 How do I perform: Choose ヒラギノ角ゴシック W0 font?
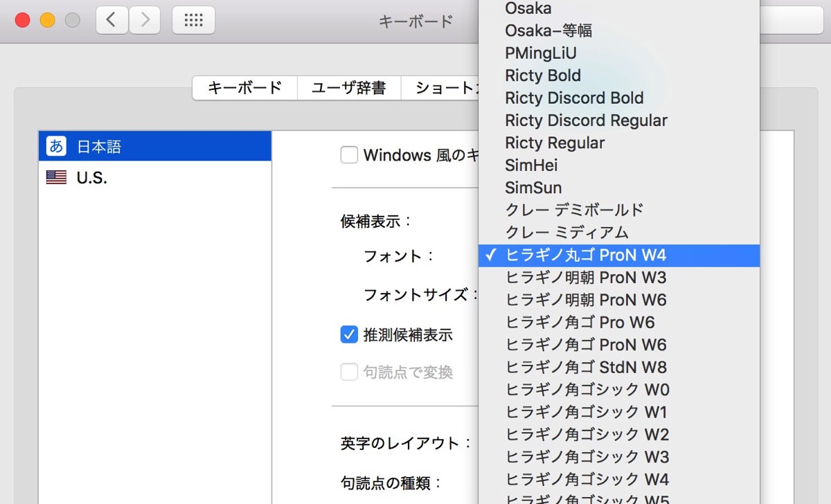(619, 390)
